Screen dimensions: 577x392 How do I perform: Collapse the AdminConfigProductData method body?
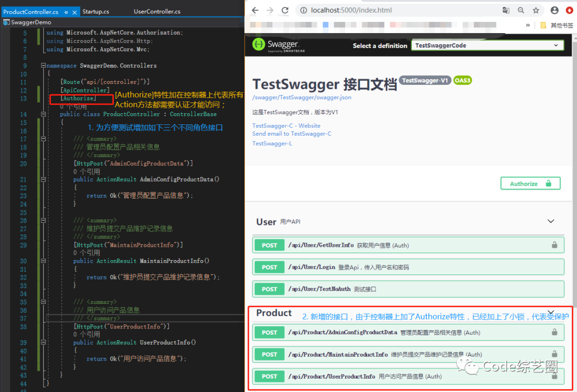(x=43, y=179)
